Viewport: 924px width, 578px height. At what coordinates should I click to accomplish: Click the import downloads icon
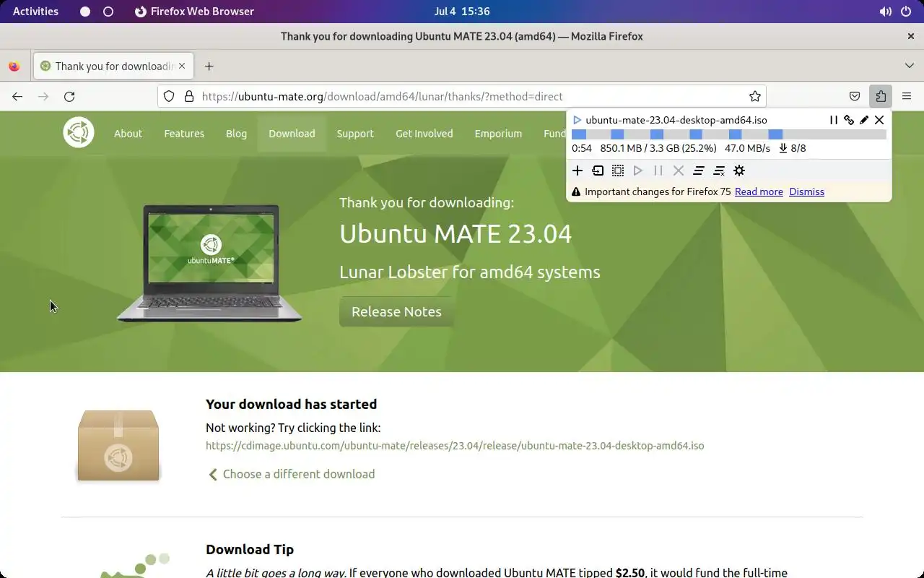coord(598,171)
